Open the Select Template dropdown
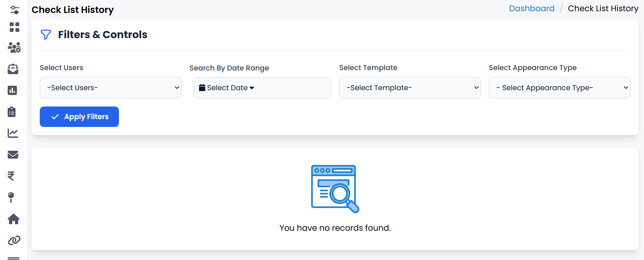The height and width of the screenshot is (260, 644). (410, 87)
